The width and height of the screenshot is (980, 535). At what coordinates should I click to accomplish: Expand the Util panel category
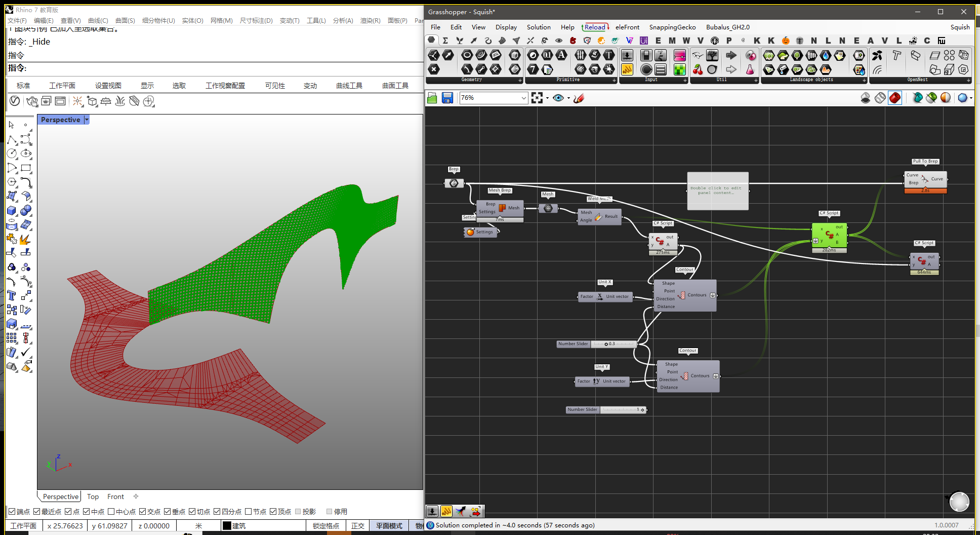(756, 80)
